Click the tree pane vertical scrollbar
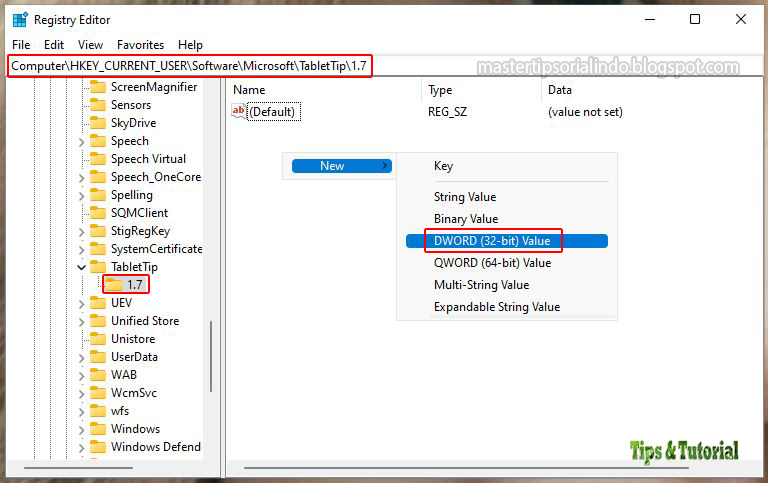This screenshot has height=483, width=768. click(211, 356)
